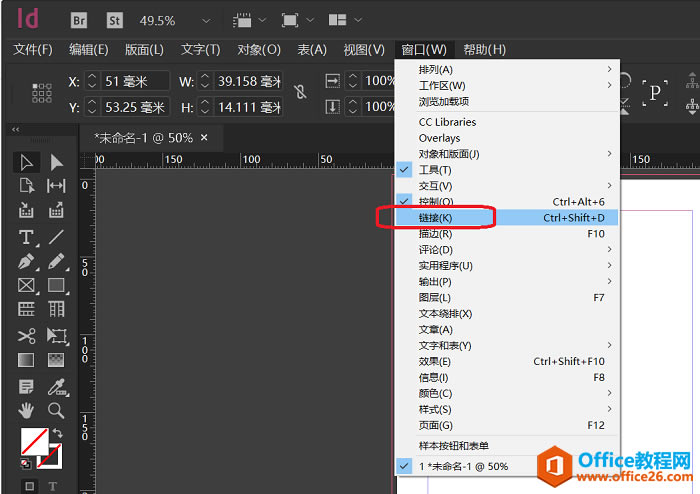Select the Eyedropper tool
The width and height of the screenshot is (700, 494).
point(56,385)
